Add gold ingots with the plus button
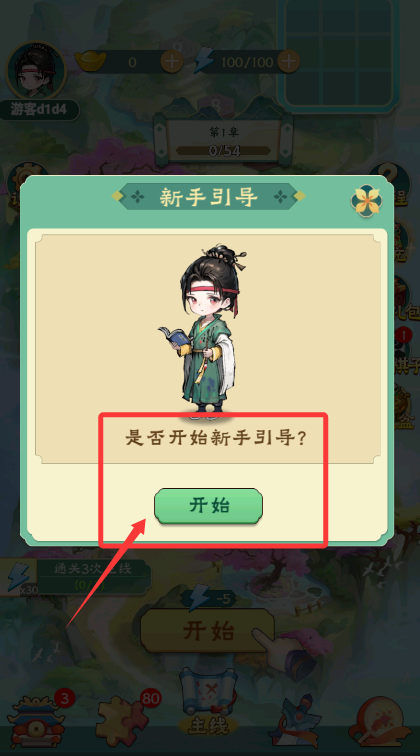Screen dimensions: 420x756 click(172, 62)
